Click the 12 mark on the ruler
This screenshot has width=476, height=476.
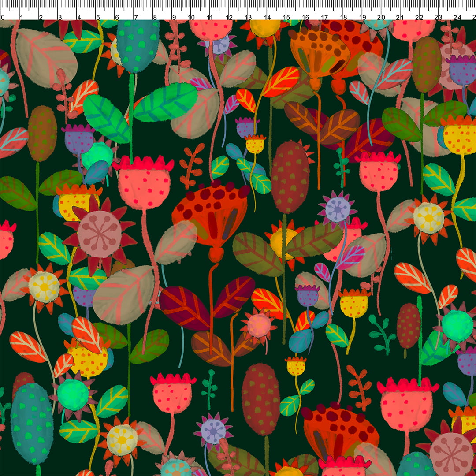pos(229,17)
